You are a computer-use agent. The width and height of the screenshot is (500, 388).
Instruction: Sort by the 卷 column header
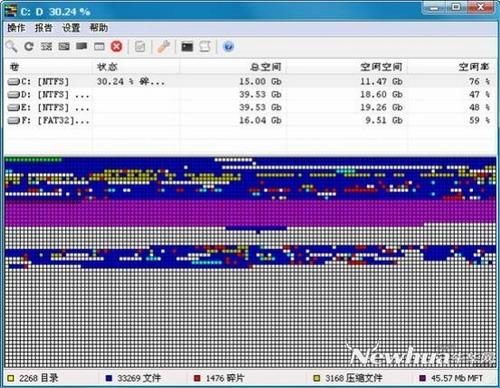(48, 67)
